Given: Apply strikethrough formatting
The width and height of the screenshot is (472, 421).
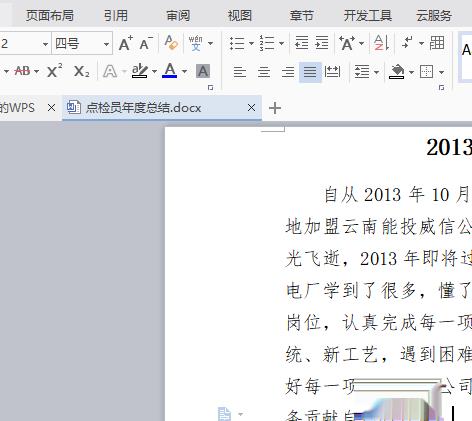Looking at the screenshot, I should click(22, 71).
